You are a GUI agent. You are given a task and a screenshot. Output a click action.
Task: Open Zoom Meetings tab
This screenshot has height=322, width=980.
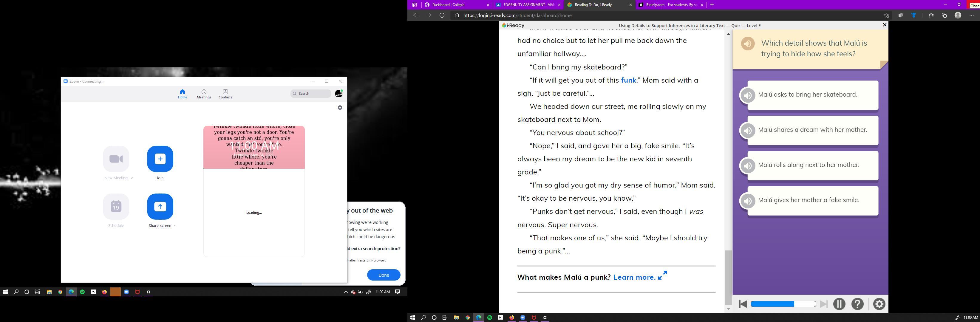click(204, 94)
